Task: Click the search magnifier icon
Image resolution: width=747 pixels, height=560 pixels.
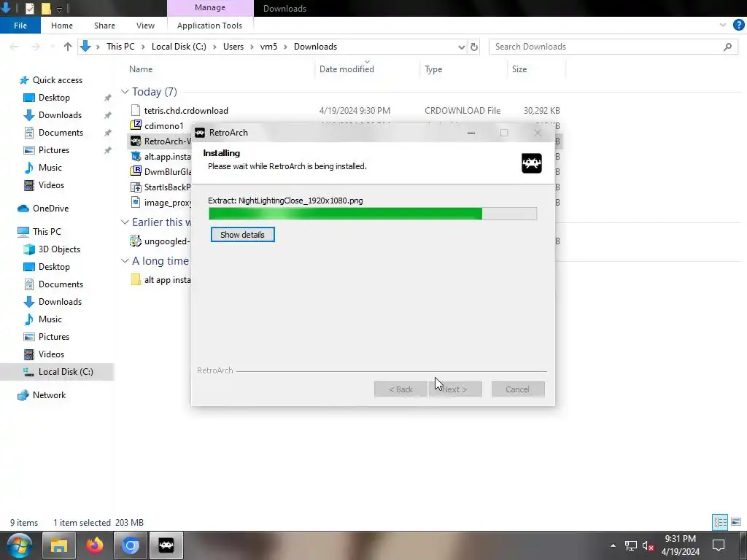Action: [x=727, y=47]
